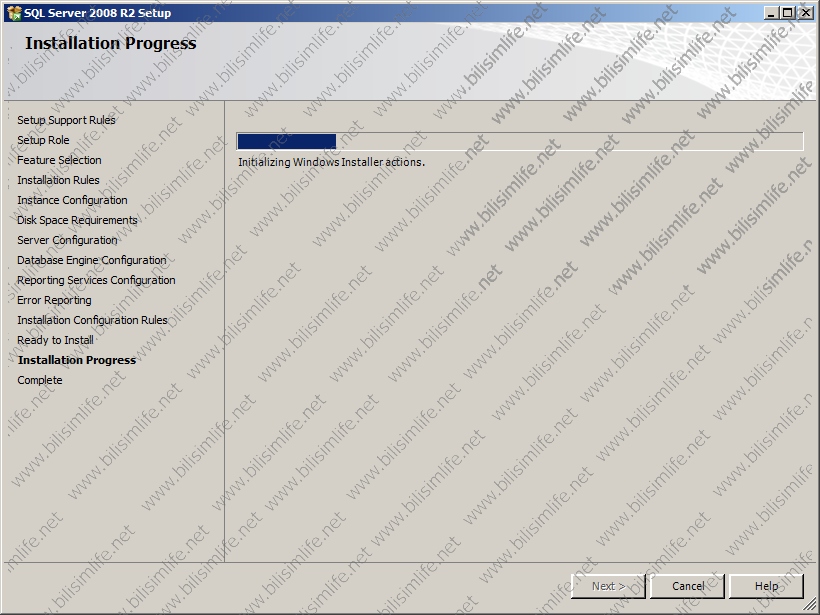Click Installation Configuration Rules step
Viewport: 820px width, 615px height.
(92, 320)
